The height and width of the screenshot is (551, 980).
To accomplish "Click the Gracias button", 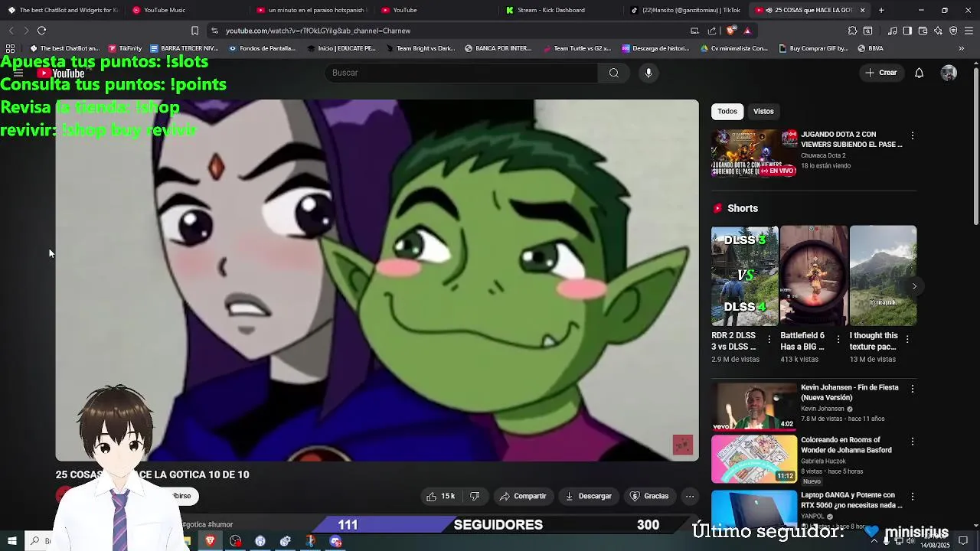I will point(649,496).
